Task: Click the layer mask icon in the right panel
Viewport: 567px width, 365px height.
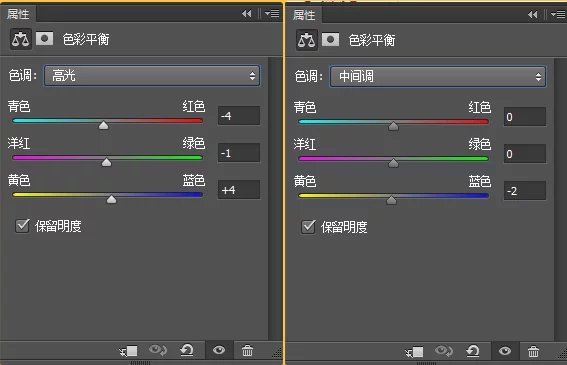Action: tap(330, 39)
